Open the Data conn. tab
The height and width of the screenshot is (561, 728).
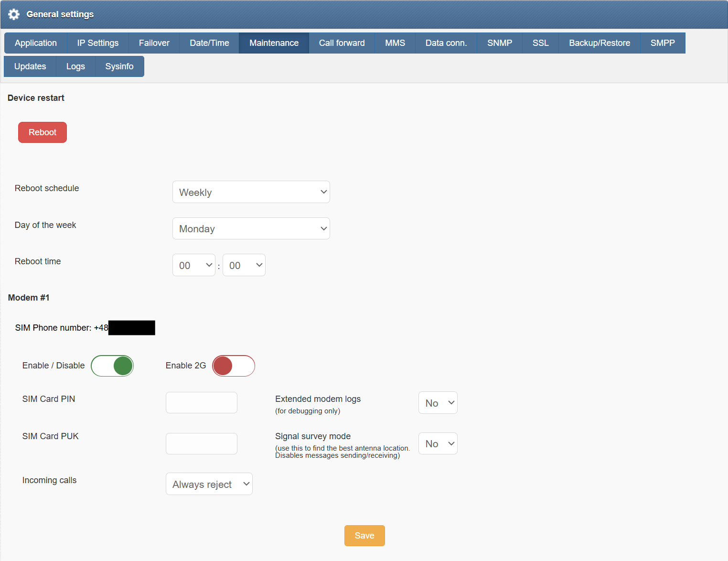(x=446, y=43)
